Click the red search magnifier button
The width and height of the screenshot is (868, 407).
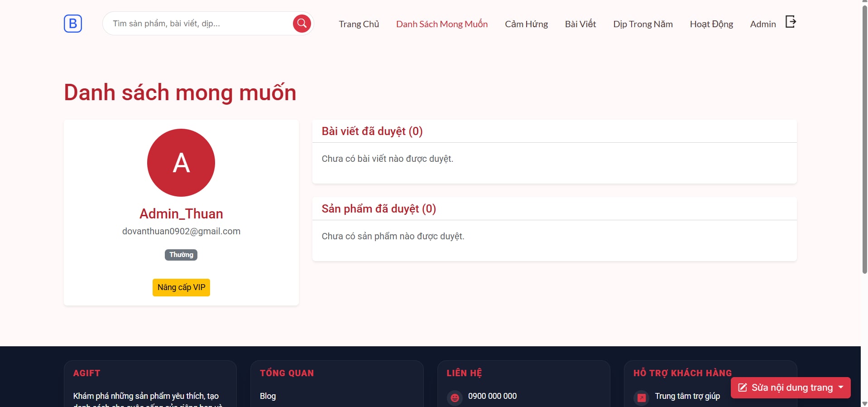pyautogui.click(x=302, y=24)
